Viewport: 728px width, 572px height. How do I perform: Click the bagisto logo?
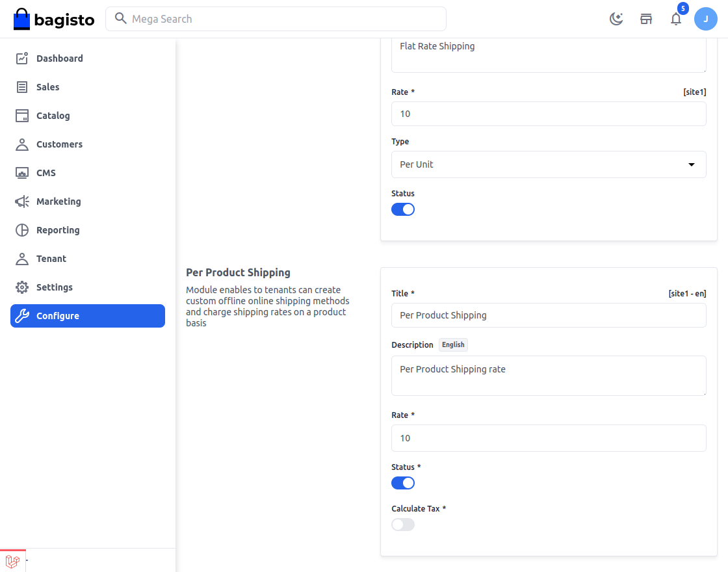click(x=54, y=19)
